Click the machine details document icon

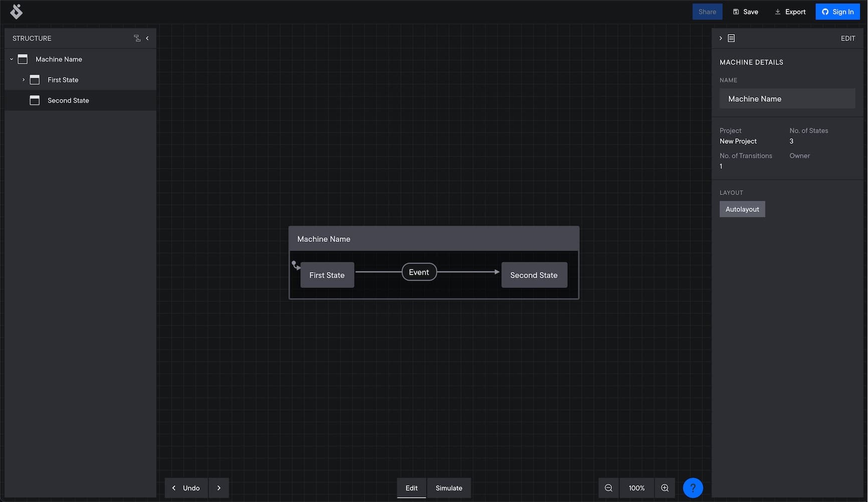[731, 38]
